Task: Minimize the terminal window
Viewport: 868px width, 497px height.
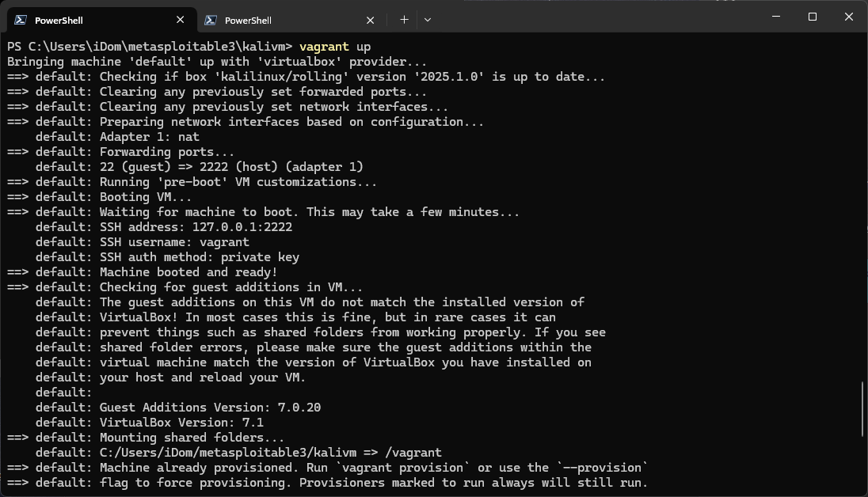Action: (x=776, y=17)
